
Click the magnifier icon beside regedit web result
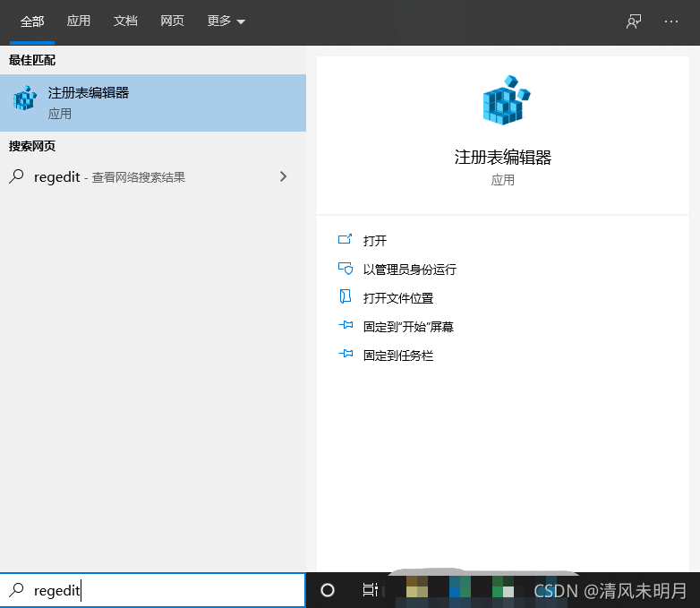pyautogui.click(x=16, y=176)
